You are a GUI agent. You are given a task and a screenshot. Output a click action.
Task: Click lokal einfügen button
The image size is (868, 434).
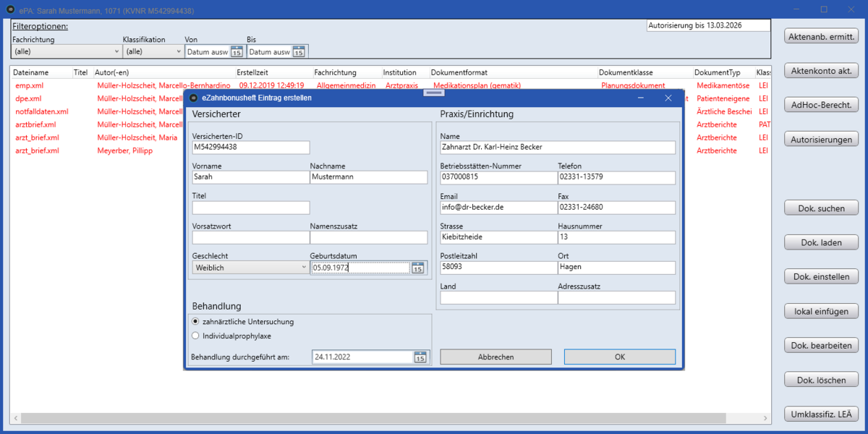[x=821, y=311]
